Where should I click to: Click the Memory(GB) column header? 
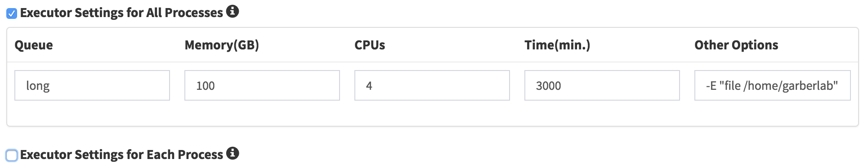point(222,45)
